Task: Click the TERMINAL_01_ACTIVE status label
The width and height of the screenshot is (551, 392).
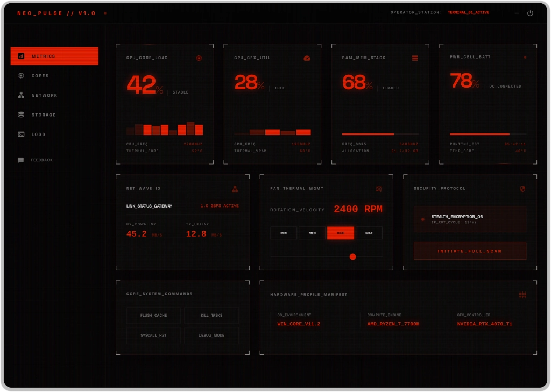Action: 468,13
